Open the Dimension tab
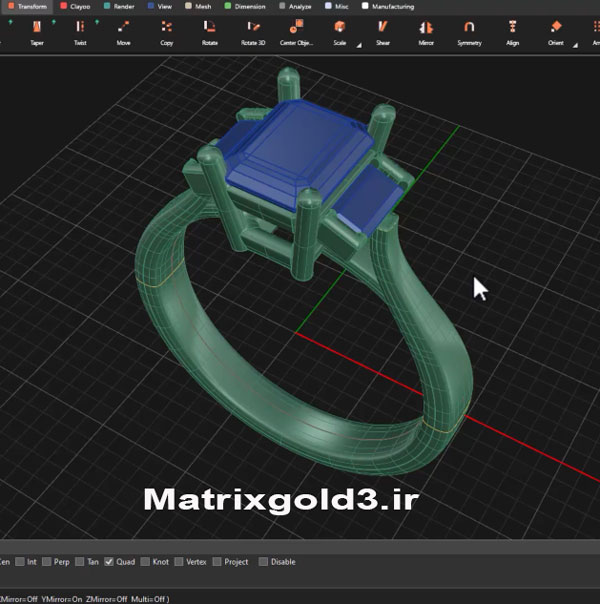Screen dimensions: 600x604 [245, 6]
